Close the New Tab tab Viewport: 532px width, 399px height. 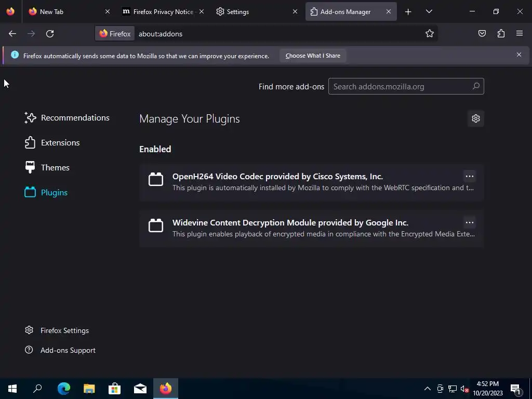click(x=107, y=11)
